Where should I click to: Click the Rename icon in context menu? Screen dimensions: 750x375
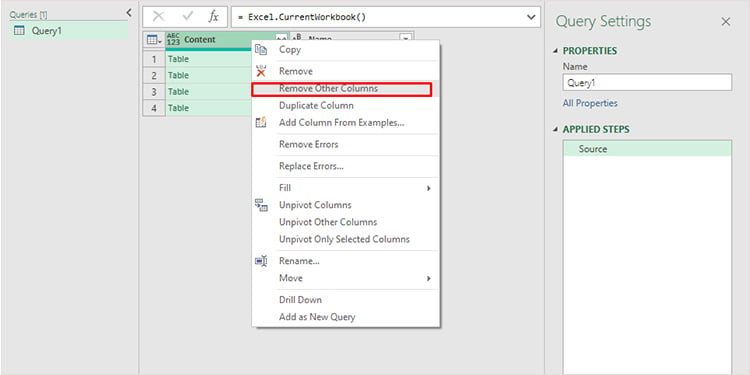[x=261, y=261]
